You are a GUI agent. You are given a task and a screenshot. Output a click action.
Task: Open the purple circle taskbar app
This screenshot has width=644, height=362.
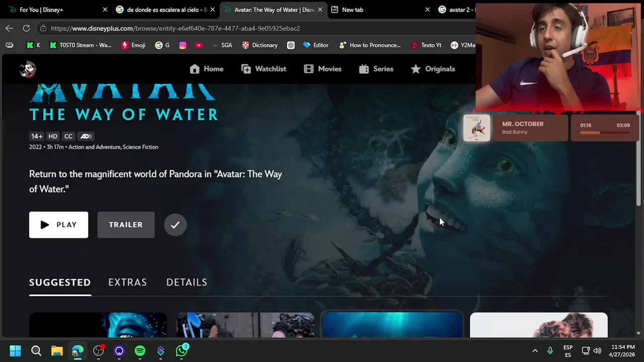pyautogui.click(x=119, y=350)
